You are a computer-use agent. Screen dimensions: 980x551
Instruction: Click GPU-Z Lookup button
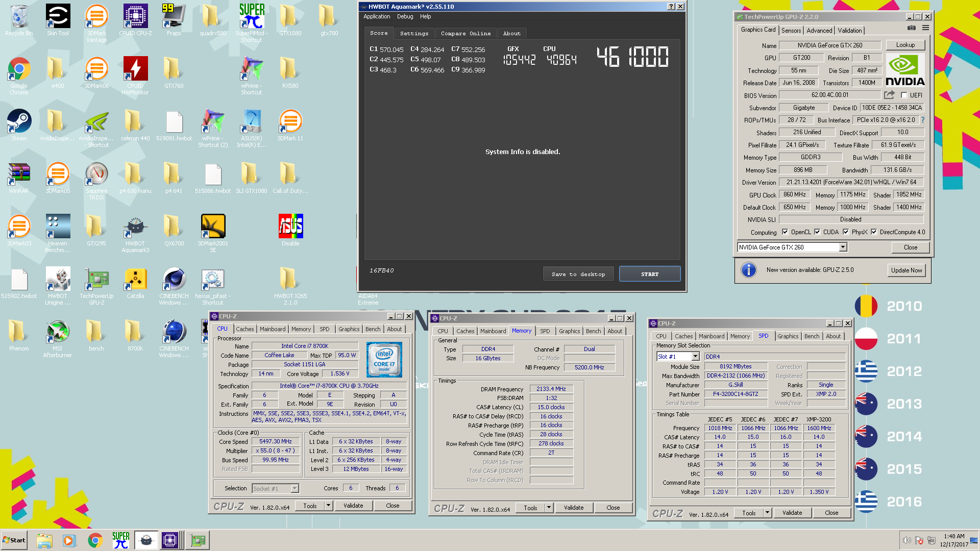905,45
